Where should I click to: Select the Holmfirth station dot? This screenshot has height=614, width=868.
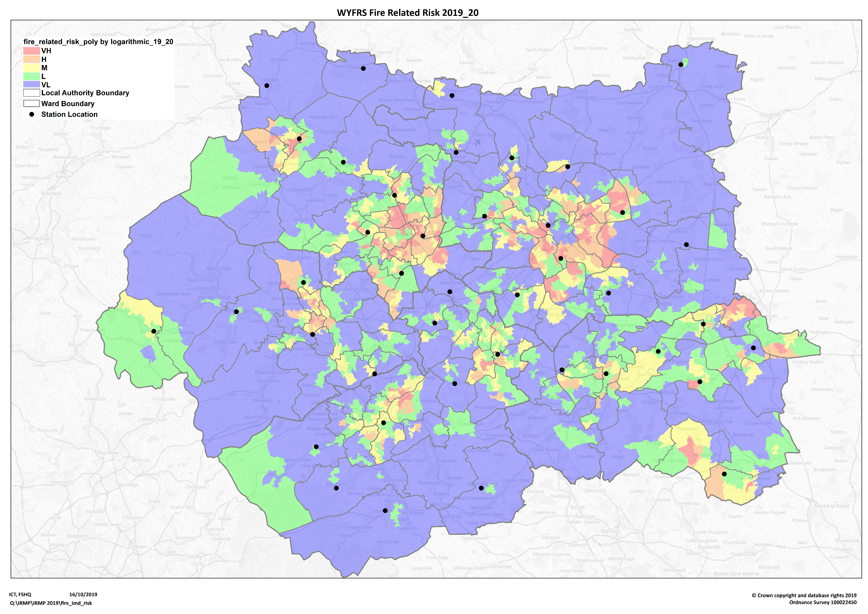point(385,511)
